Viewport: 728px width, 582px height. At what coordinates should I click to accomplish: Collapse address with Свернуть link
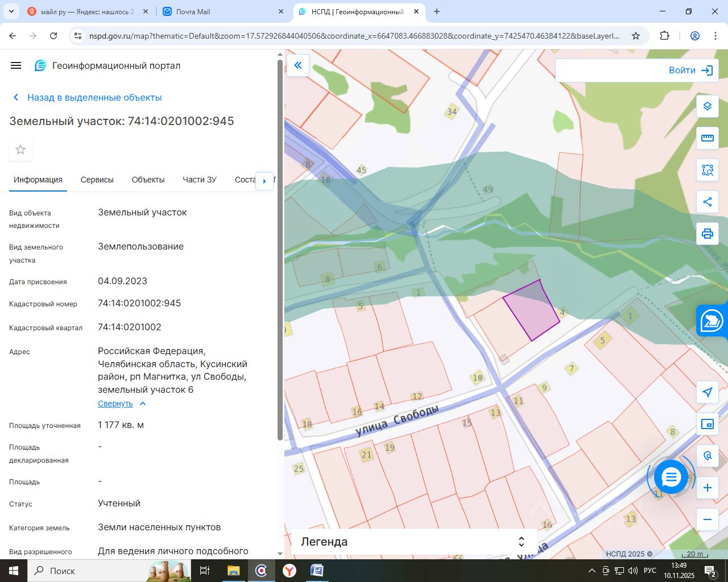click(x=115, y=404)
